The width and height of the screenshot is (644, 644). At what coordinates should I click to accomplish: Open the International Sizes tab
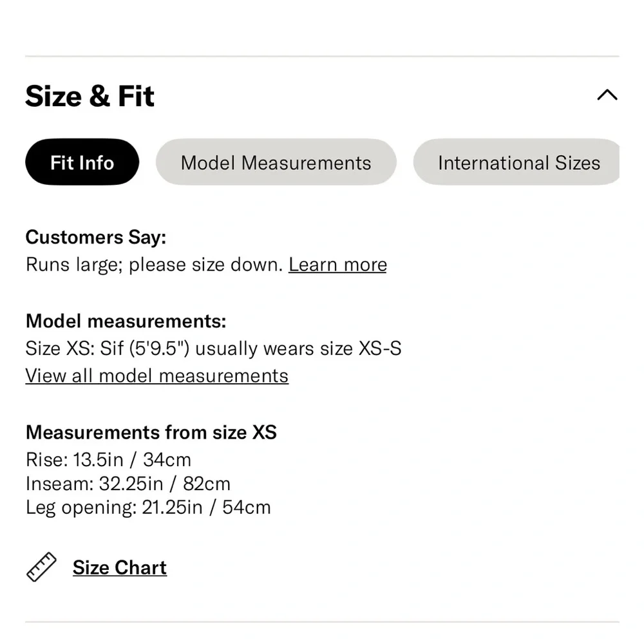(x=518, y=162)
